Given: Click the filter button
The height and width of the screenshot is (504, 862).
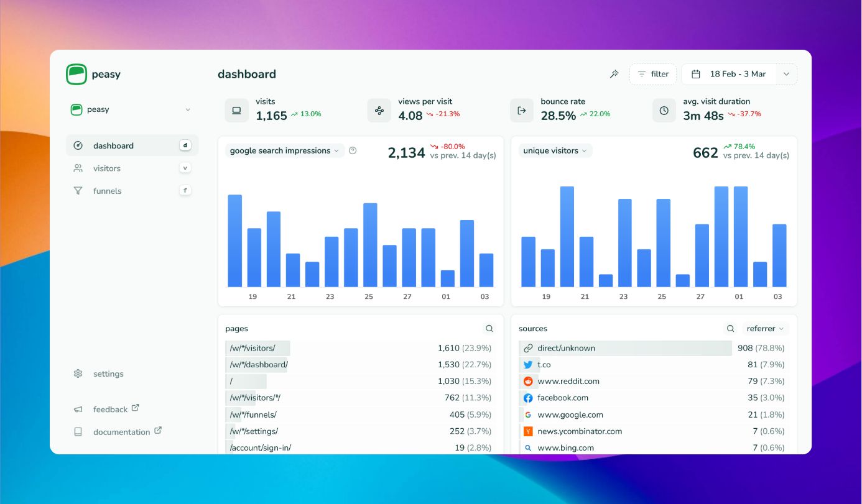Looking at the screenshot, I should pyautogui.click(x=653, y=74).
